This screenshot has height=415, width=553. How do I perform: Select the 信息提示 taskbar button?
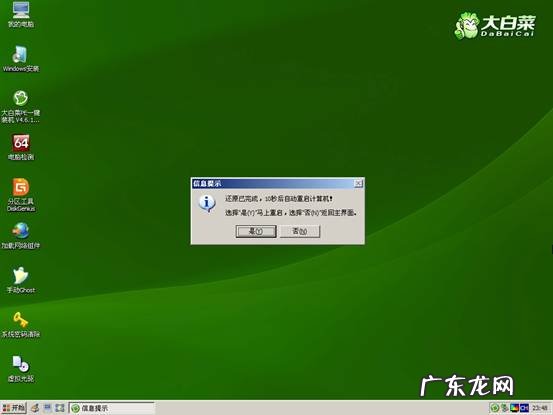(111, 408)
